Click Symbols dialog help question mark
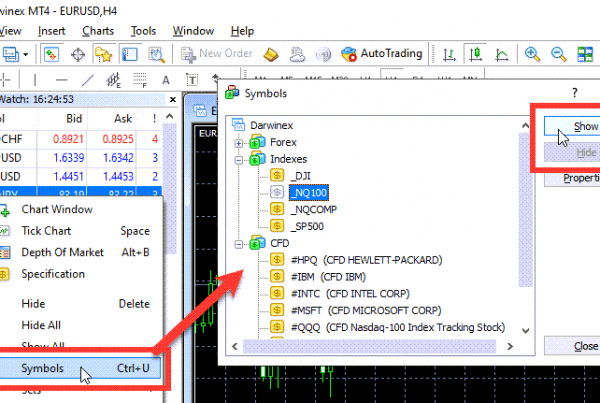Image resolution: width=600 pixels, height=403 pixels. pyautogui.click(x=574, y=93)
